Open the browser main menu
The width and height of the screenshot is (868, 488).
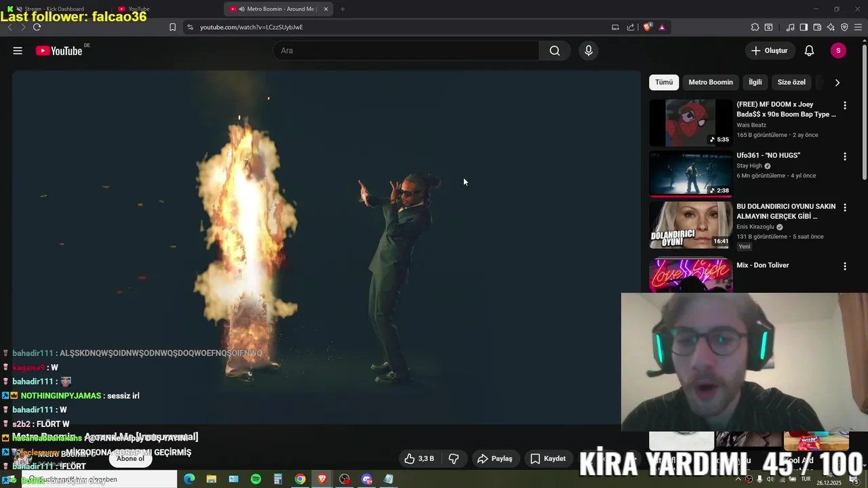858,27
